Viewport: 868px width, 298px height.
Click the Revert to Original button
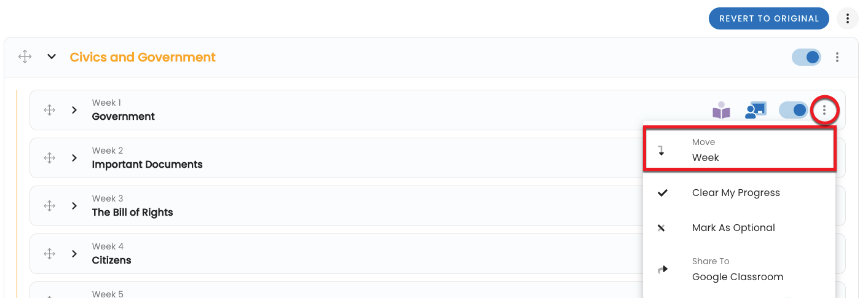tap(769, 18)
